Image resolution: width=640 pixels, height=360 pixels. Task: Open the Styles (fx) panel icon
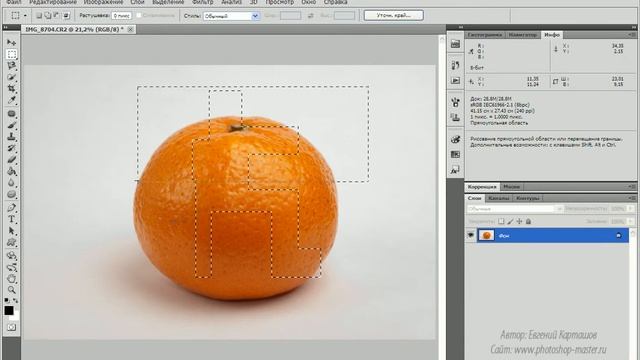(456, 170)
